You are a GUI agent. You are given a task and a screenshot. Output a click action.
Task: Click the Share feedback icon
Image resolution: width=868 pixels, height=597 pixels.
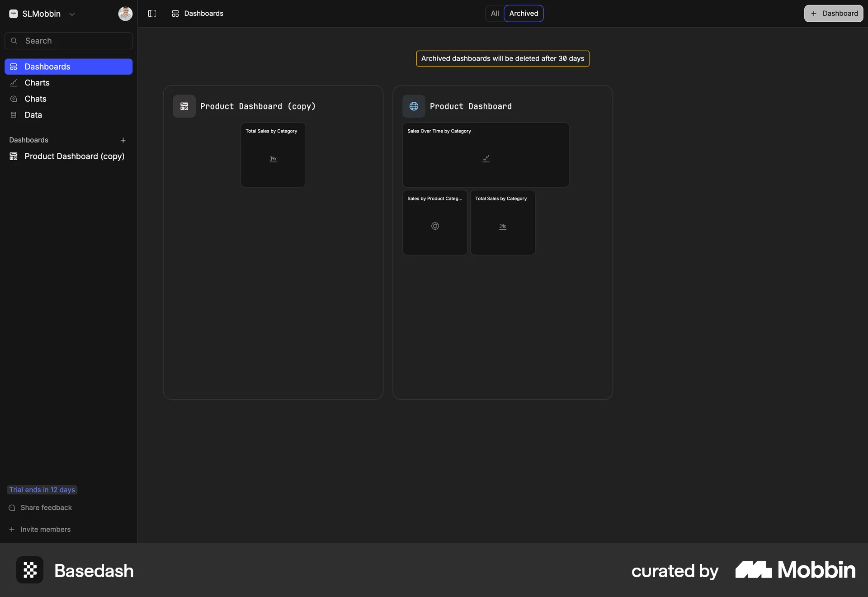point(11,507)
